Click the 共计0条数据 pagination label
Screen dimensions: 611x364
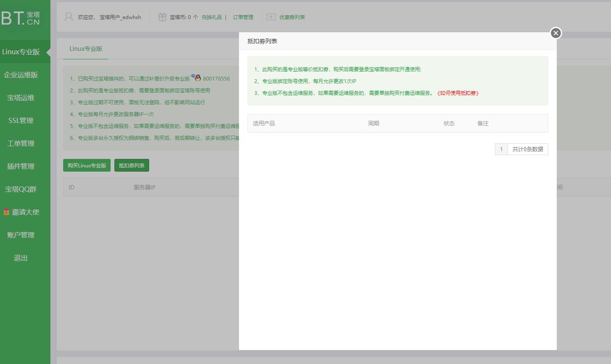(x=528, y=149)
